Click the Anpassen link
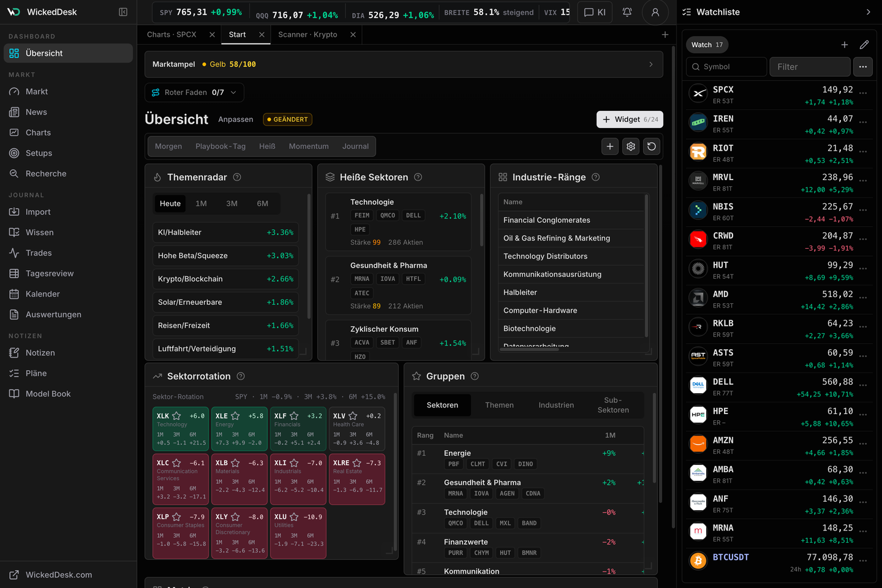The image size is (882, 588). pyautogui.click(x=236, y=119)
